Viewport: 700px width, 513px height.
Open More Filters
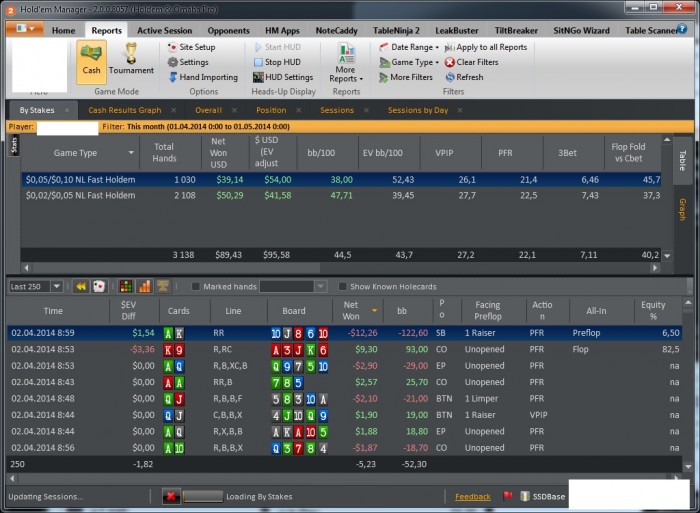(x=406, y=77)
